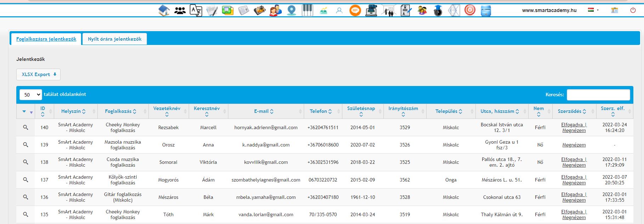Click the home house icon in toolbar
This screenshot has width=644, height=224.
pos(164,10)
